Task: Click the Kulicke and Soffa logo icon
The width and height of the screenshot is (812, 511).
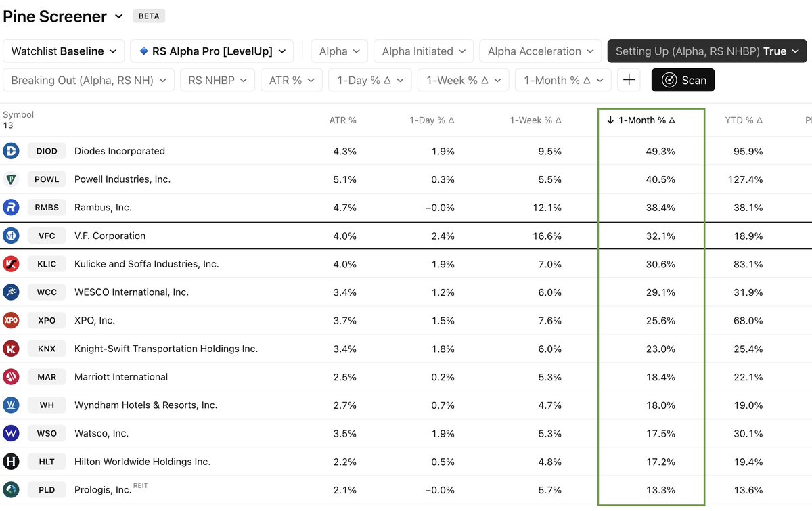Action: click(11, 264)
